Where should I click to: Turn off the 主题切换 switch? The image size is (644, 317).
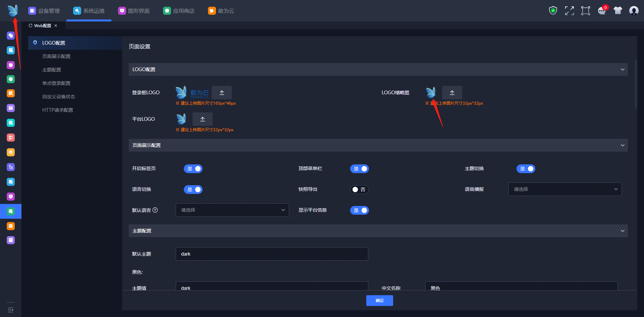click(526, 169)
